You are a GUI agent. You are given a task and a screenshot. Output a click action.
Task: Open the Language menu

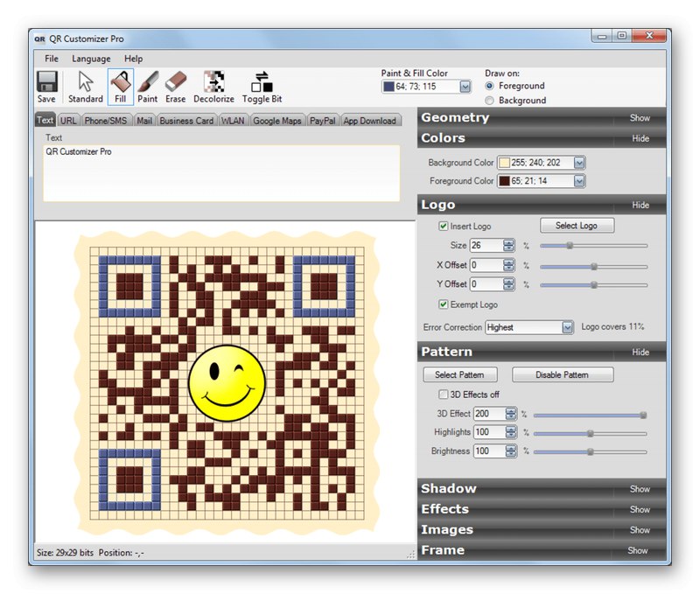pyautogui.click(x=91, y=59)
